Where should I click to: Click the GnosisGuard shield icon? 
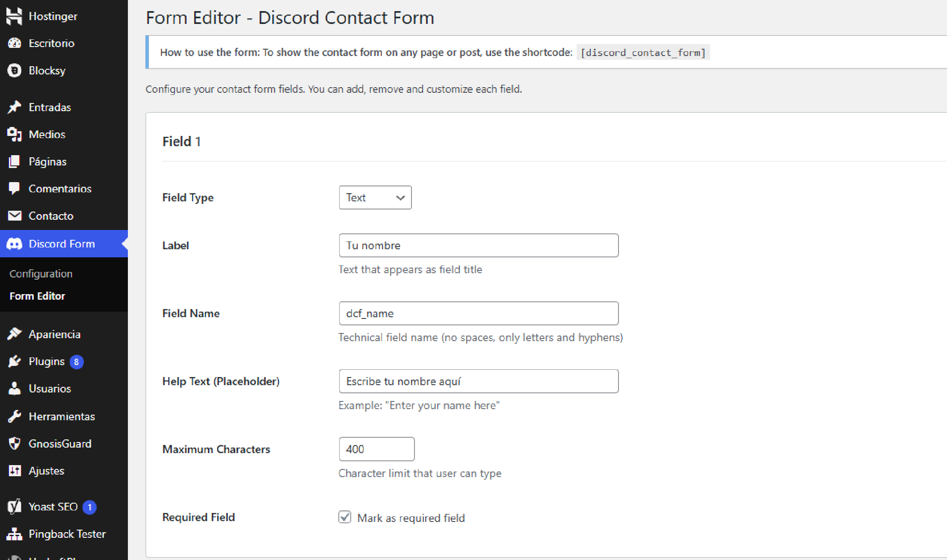pyautogui.click(x=14, y=444)
